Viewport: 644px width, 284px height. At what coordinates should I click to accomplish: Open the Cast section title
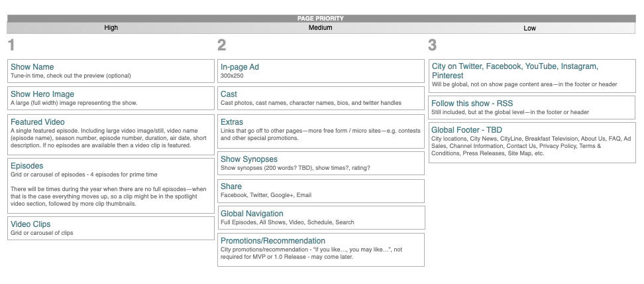(229, 94)
